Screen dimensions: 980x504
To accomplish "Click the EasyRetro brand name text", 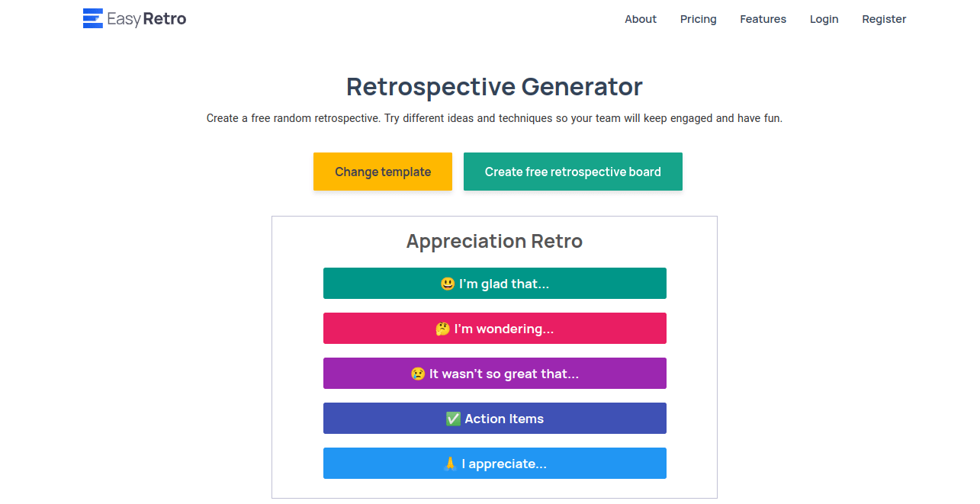I will tap(146, 19).
